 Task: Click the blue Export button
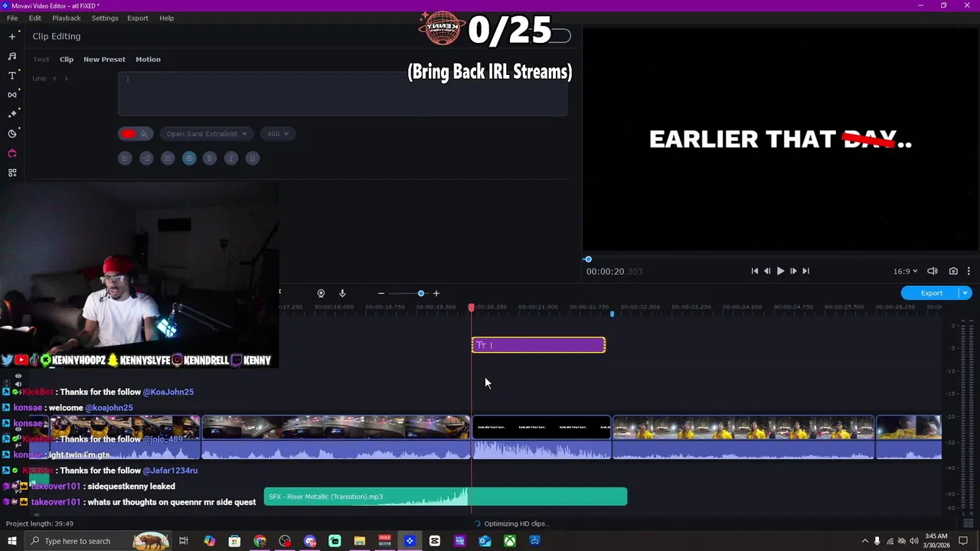click(x=932, y=293)
